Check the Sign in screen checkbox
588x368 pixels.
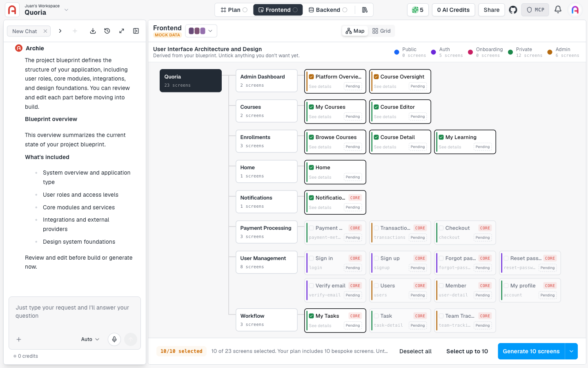pyautogui.click(x=312, y=258)
